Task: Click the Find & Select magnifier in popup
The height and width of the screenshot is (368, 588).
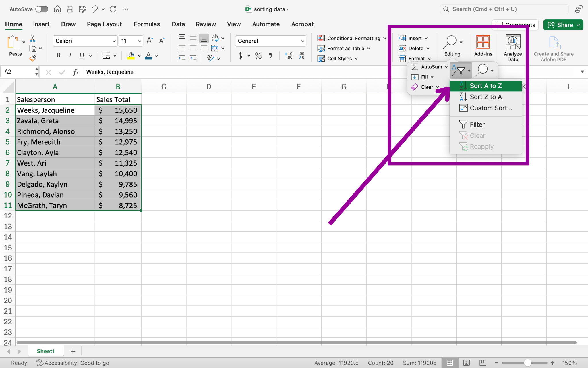Action: (481, 70)
